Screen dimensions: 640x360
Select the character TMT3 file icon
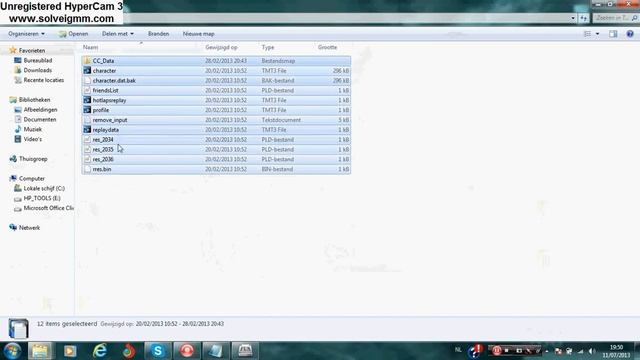[x=87, y=71]
